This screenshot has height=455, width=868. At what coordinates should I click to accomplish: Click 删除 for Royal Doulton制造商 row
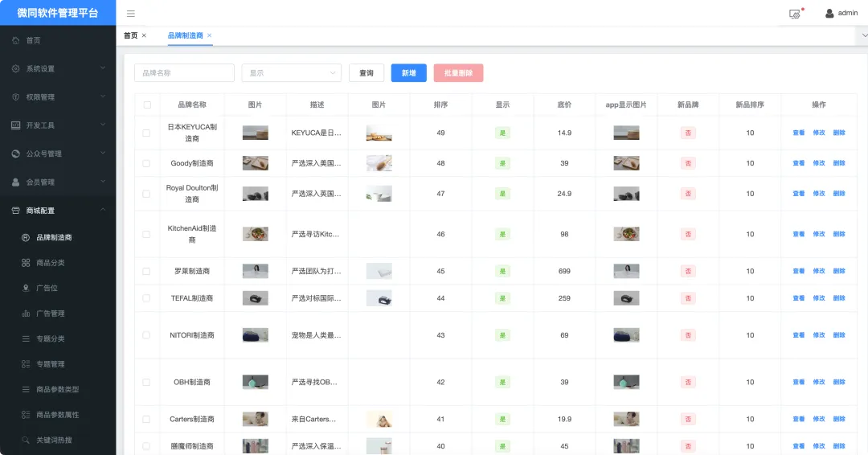click(x=839, y=194)
